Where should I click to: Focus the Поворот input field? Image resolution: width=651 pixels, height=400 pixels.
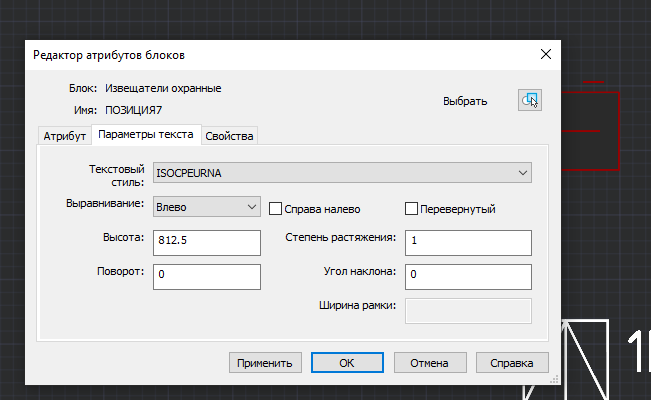pyautogui.click(x=207, y=277)
